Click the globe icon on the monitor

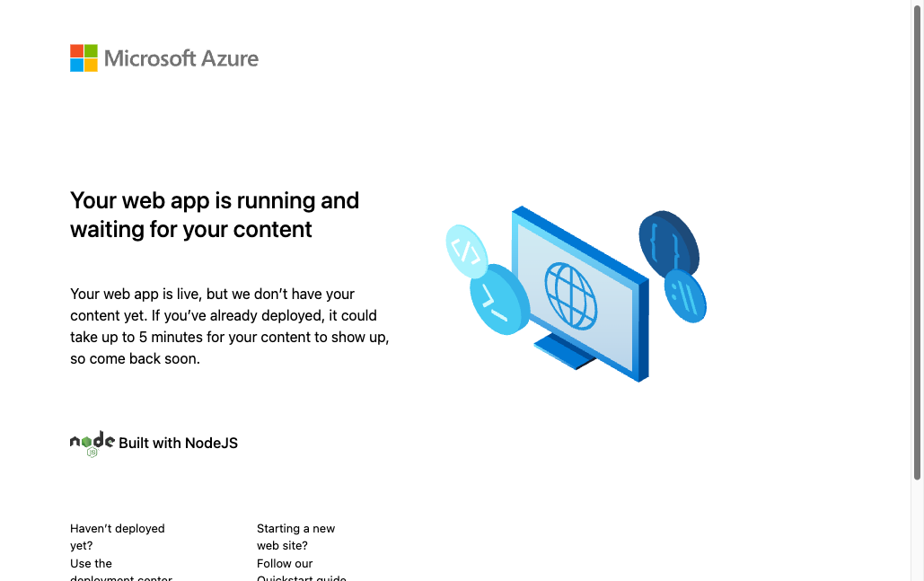click(571, 295)
